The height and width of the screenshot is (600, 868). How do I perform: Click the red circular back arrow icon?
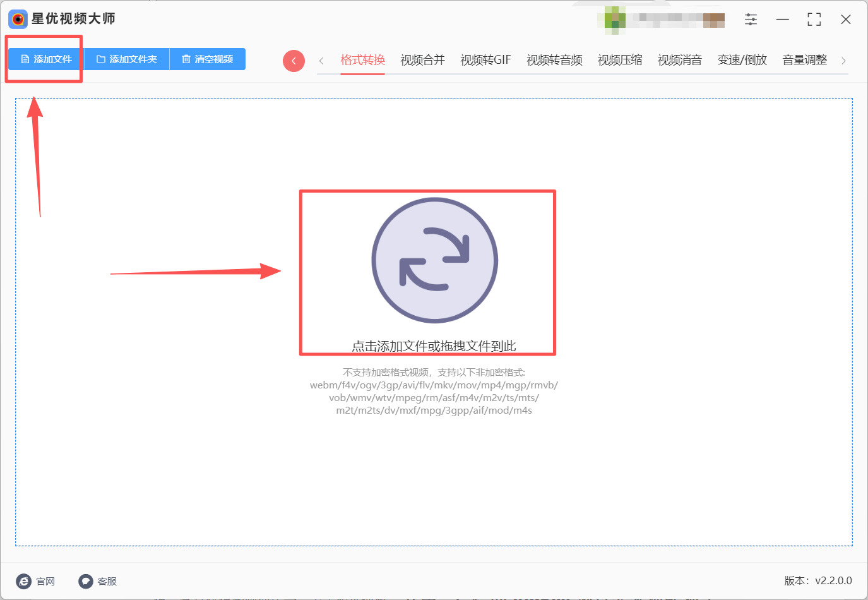tap(294, 61)
